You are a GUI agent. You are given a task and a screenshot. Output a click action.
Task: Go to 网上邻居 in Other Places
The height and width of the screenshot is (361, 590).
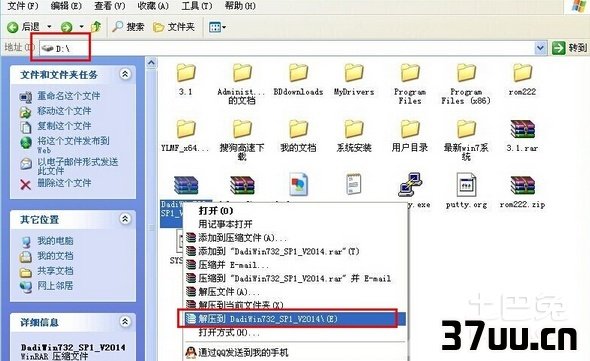[x=55, y=286]
